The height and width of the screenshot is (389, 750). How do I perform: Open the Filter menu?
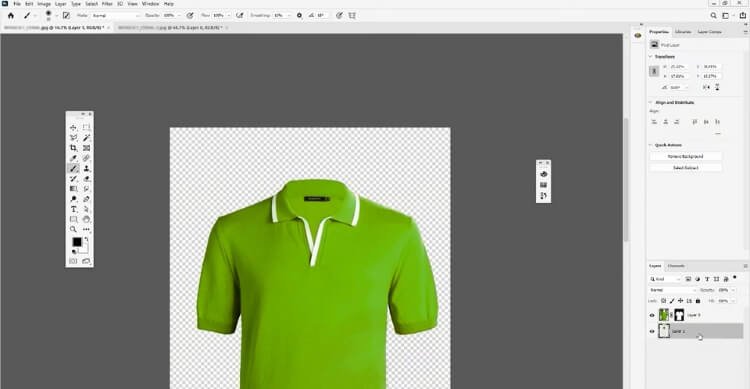107,4
